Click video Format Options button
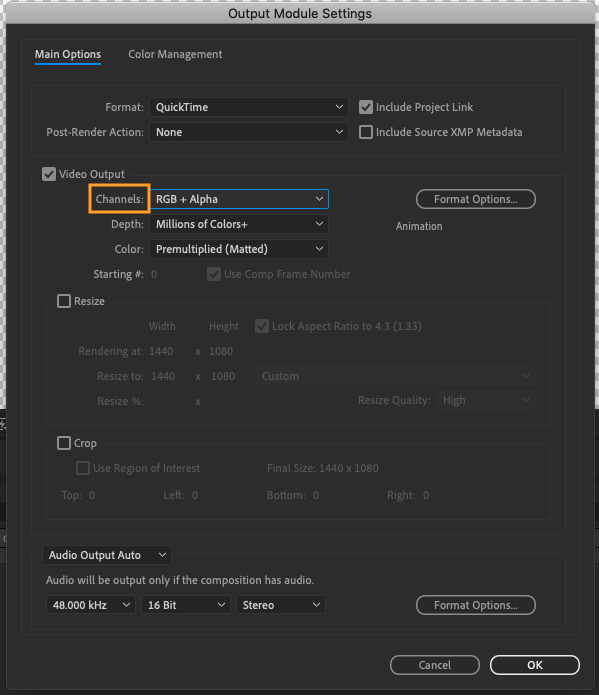This screenshot has width=599, height=695. [x=476, y=199]
